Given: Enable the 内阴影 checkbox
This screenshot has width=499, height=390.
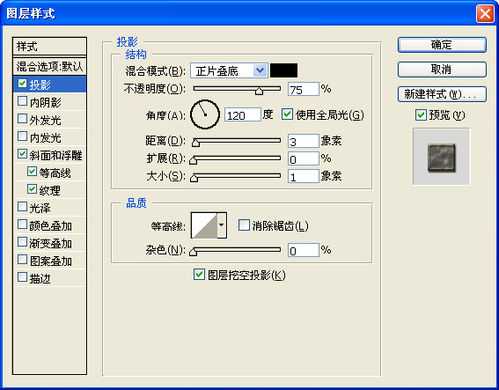Looking at the screenshot, I should 22,101.
